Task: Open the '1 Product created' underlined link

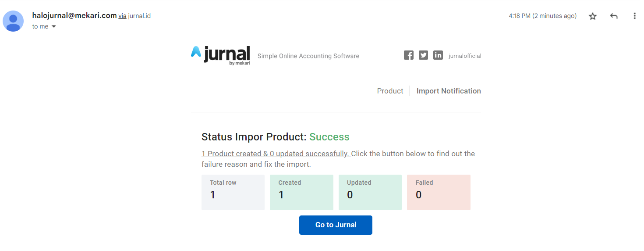Action: tap(276, 154)
